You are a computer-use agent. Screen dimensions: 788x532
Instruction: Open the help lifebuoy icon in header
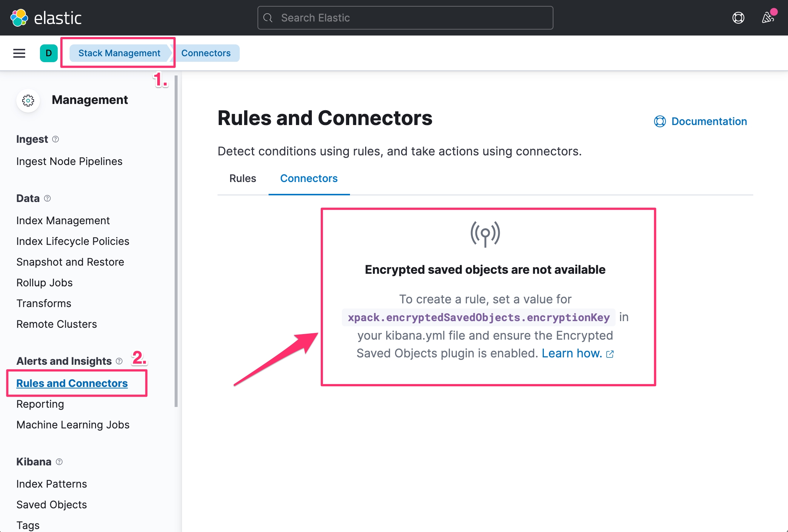click(738, 18)
